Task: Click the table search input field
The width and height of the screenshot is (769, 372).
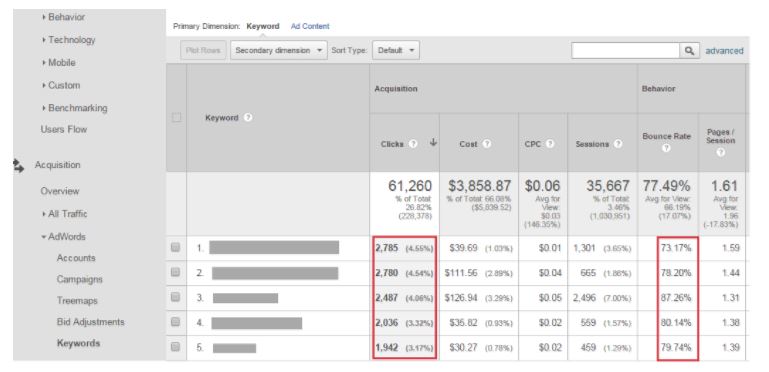Action: pyautogui.click(x=625, y=50)
